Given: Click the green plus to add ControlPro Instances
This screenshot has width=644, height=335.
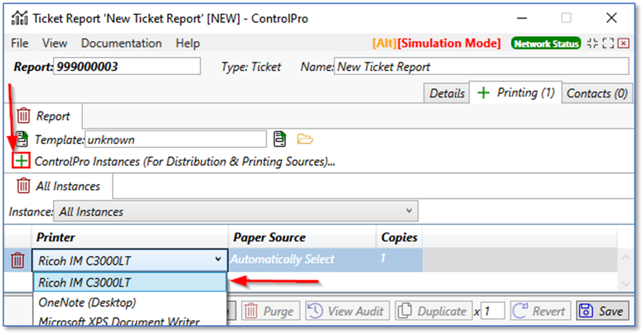Looking at the screenshot, I should (21, 161).
